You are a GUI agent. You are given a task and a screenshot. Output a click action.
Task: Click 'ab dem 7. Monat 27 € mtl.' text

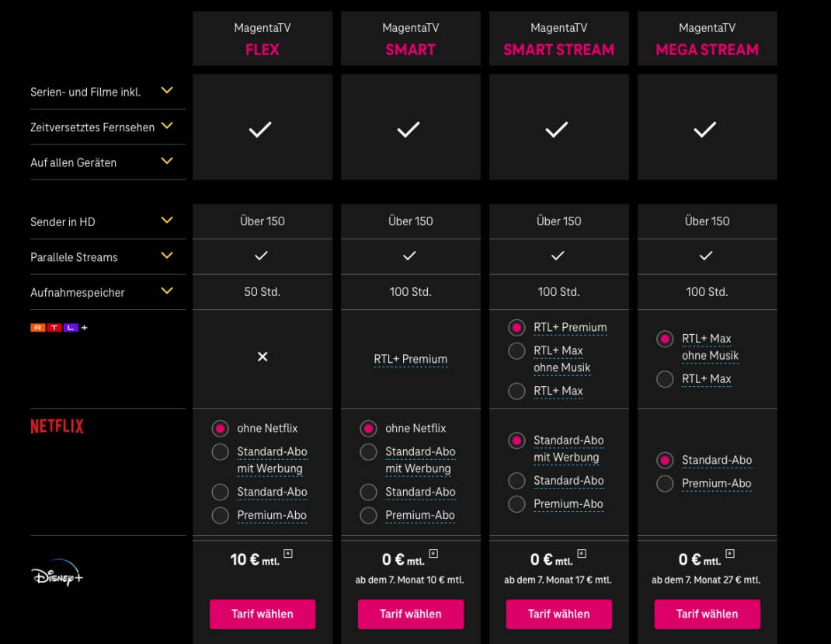707,580
